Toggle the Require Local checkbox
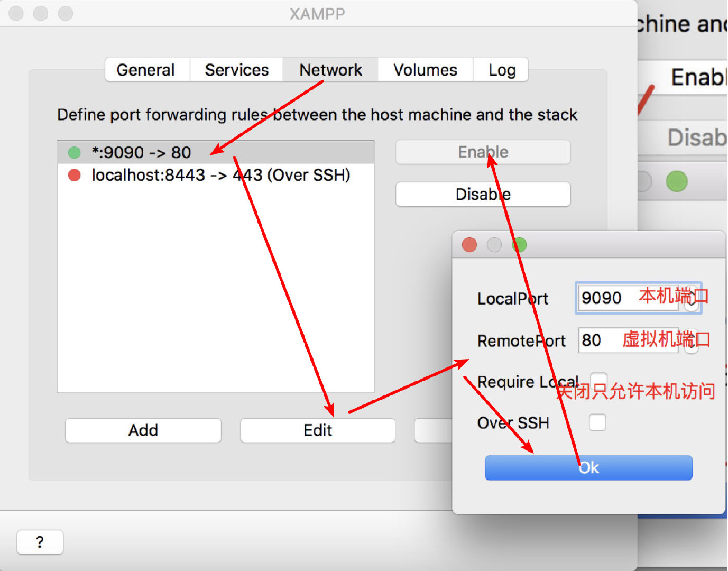 click(x=598, y=381)
